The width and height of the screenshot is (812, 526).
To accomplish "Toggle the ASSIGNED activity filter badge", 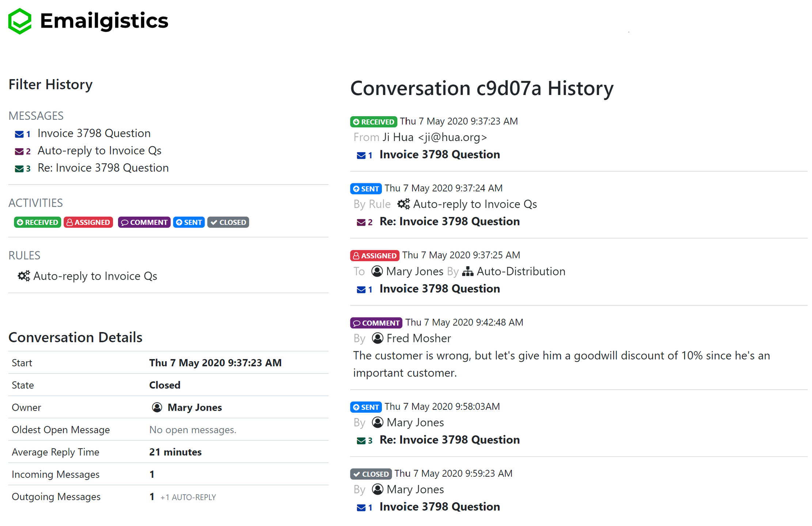I will point(88,222).
